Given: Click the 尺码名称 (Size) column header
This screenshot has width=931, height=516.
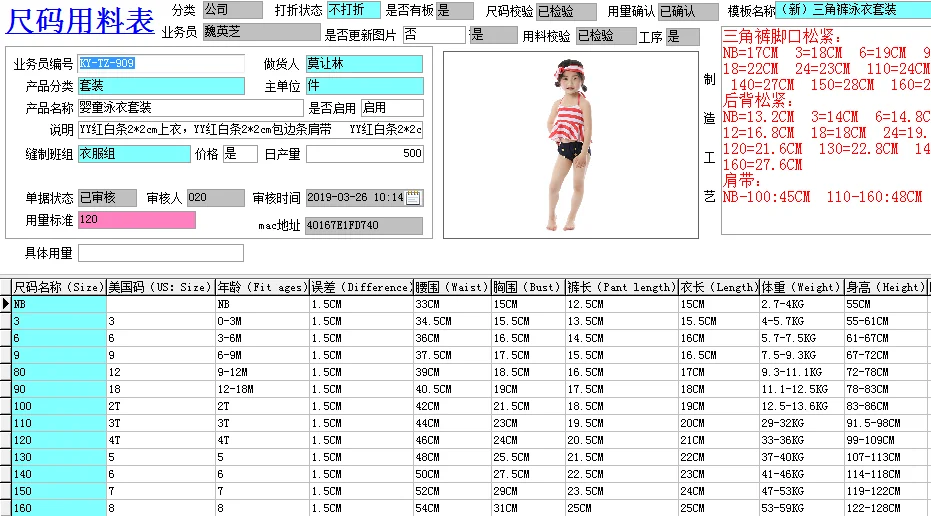Looking at the screenshot, I should coord(59,287).
